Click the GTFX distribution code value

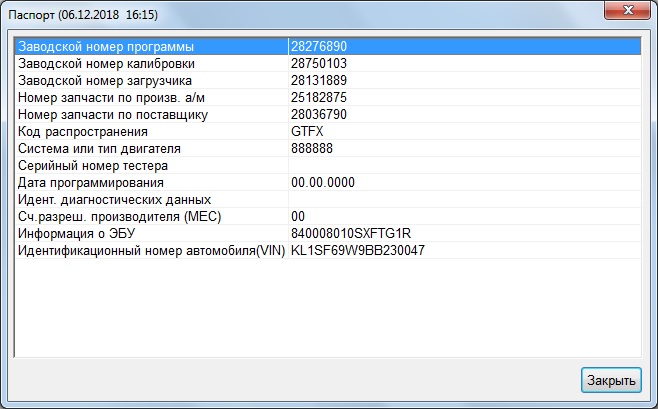pyautogui.click(x=307, y=132)
